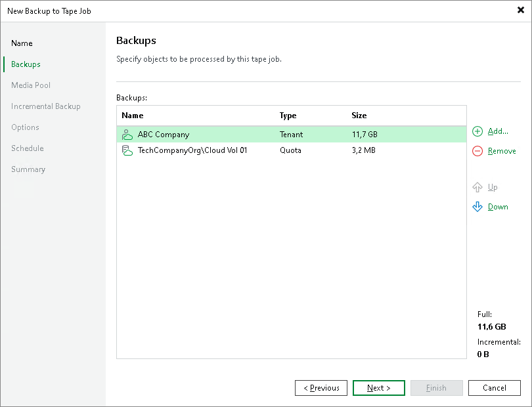Open the Media Pool wizard step

click(x=32, y=85)
